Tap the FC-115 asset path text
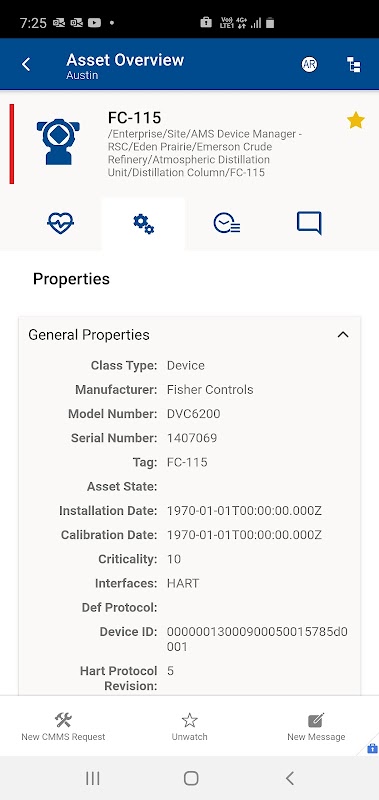The width and height of the screenshot is (379, 800). pyautogui.click(x=205, y=153)
